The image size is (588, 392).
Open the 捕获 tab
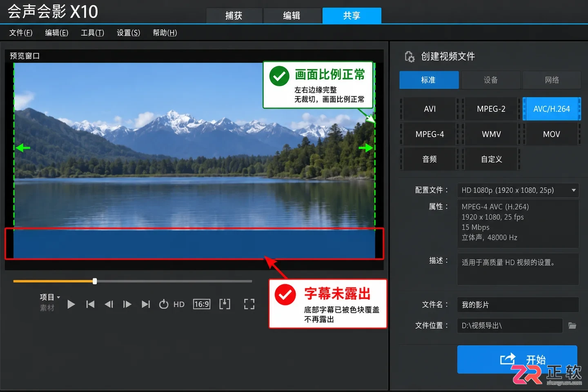tap(234, 16)
